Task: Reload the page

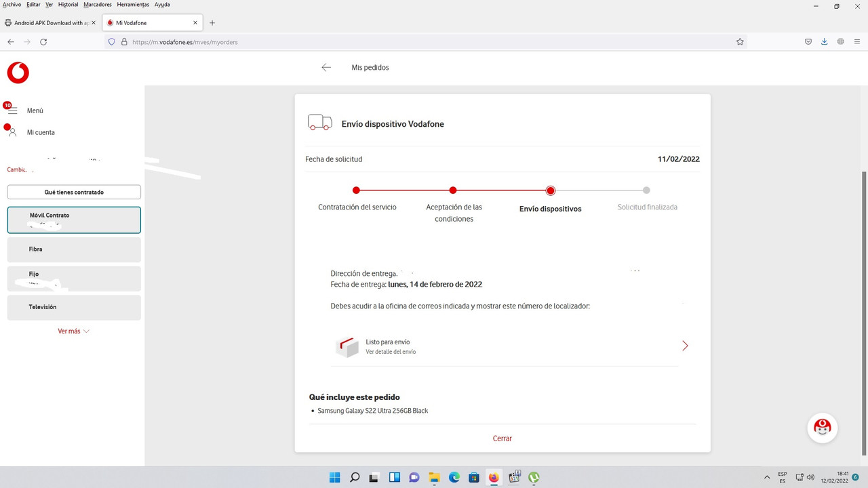Action: (43, 41)
